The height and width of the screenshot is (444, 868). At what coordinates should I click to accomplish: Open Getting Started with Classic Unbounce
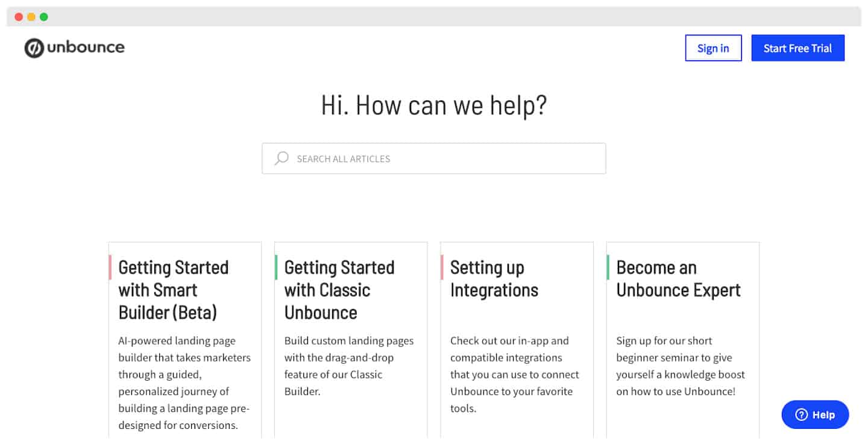(x=339, y=290)
